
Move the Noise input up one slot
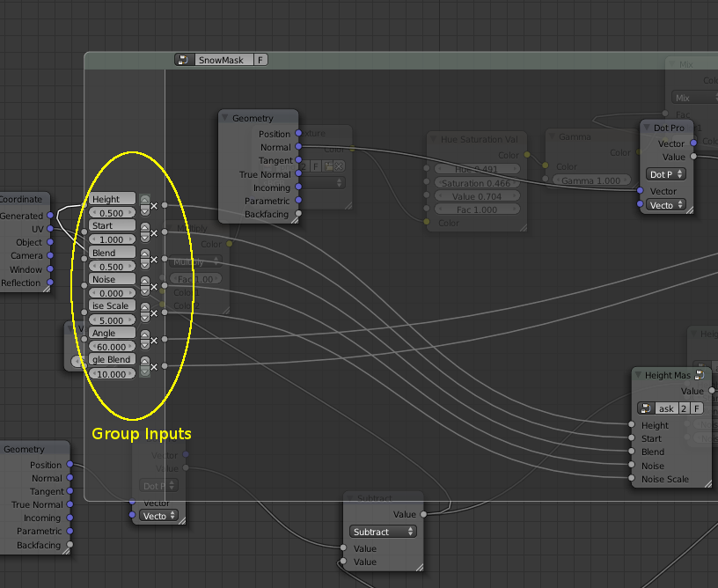144,280
